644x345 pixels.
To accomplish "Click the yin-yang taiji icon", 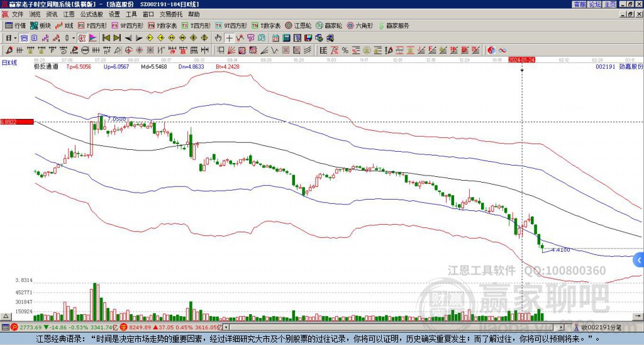I will coord(491,50).
